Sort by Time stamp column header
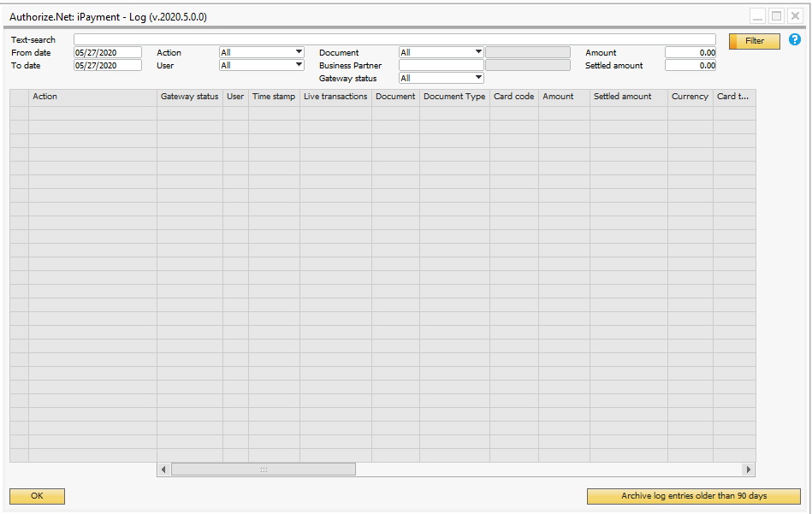812x514 pixels. tap(274, 97)
